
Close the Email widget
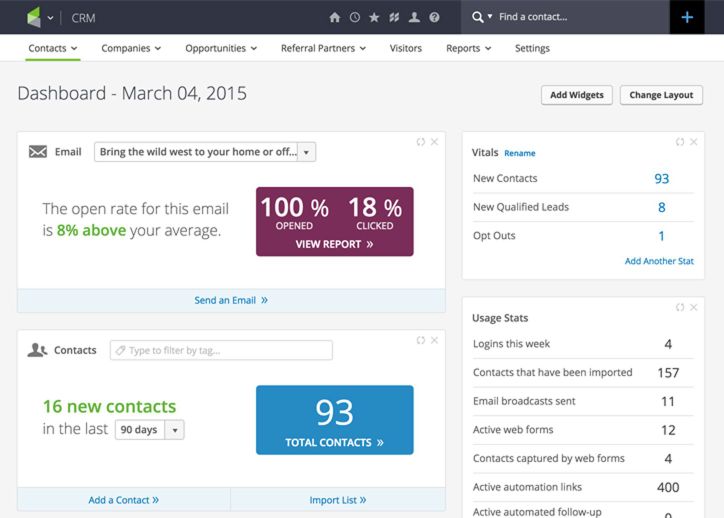[x=434, y=142]
